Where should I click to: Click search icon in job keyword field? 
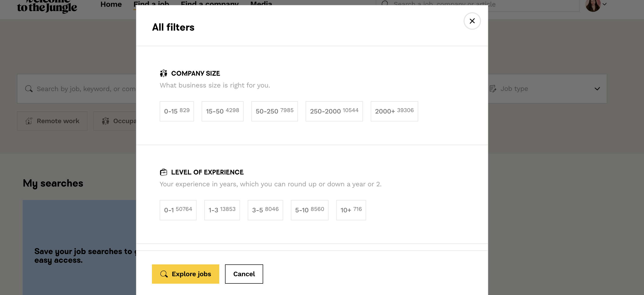click(29, 89)
